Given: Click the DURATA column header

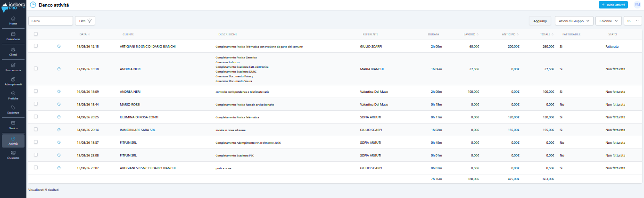Looking at the screenshot, I should 434,34.
